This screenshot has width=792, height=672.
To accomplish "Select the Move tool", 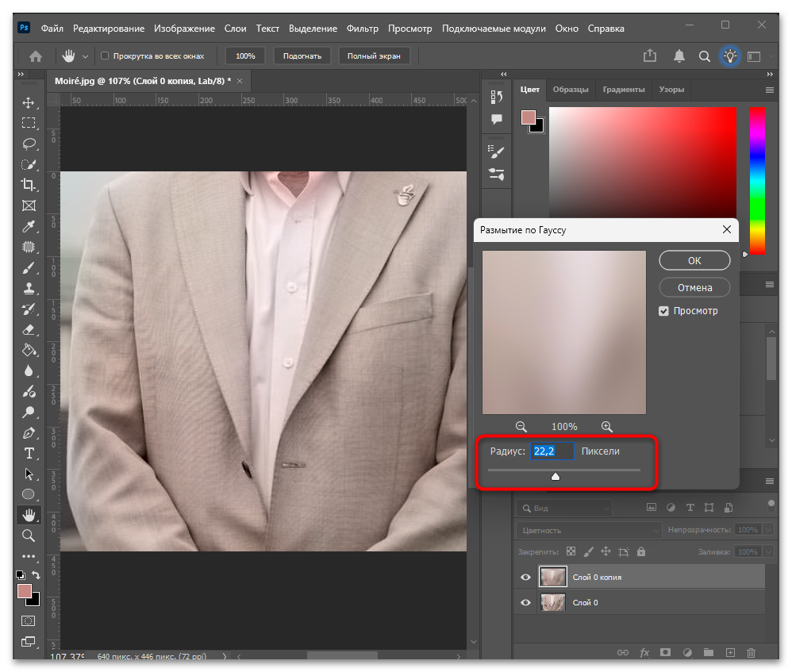I will click(x=29, y=102).
